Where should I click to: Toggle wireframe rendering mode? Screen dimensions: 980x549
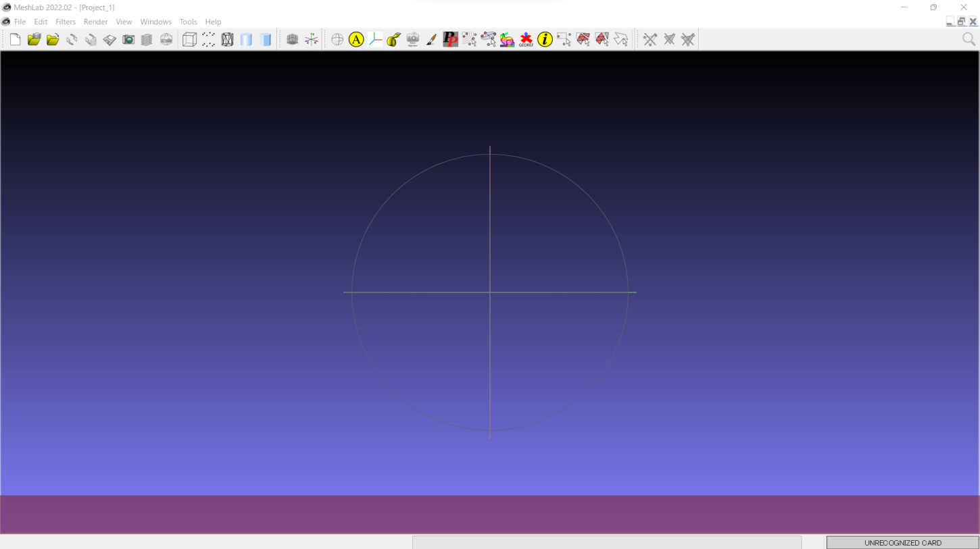(x=228, y=40)
